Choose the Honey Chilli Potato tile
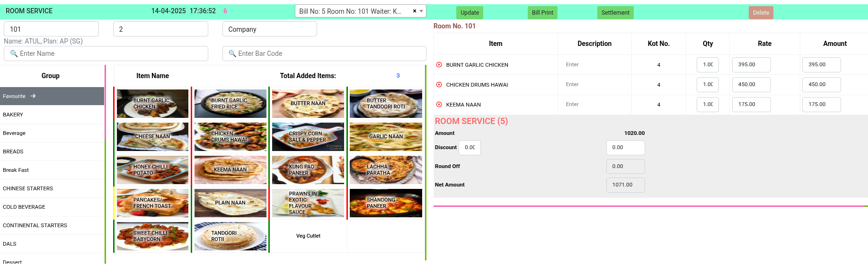 click(152, 170)
